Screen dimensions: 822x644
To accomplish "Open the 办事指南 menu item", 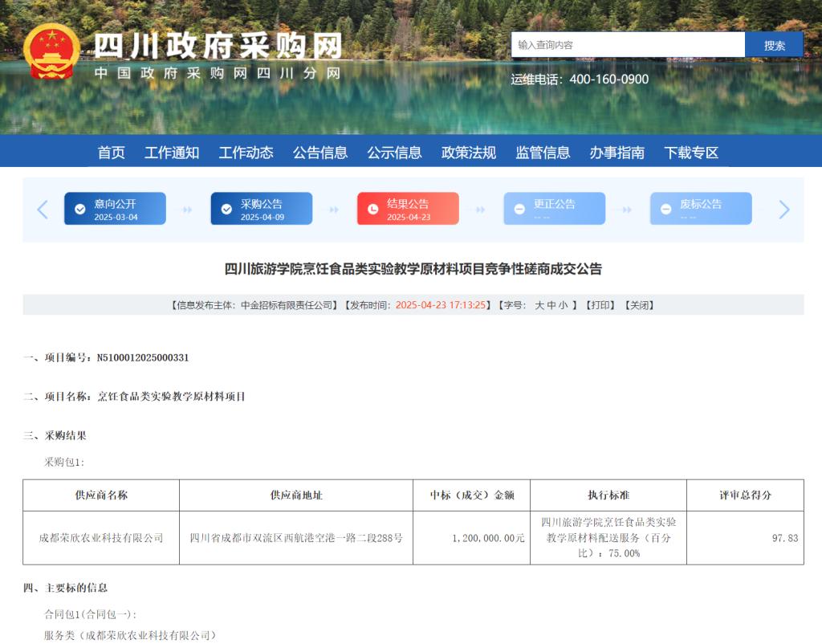I will pyautogui.click(x=617, y=153).
